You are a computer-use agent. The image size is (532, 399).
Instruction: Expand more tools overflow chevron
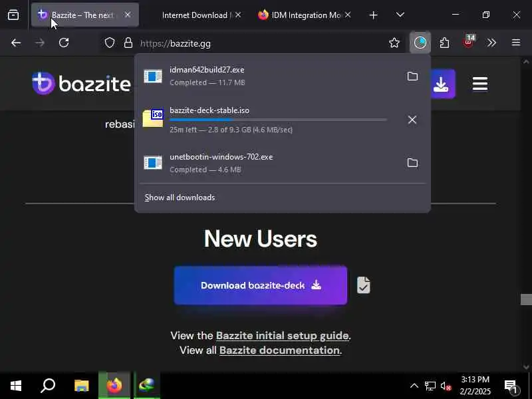(x=491, y=43)
